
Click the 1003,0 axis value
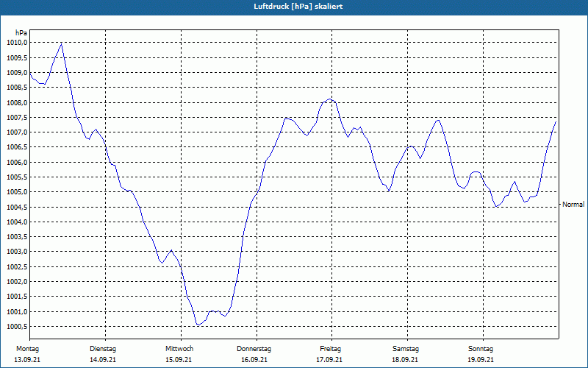[x=17, y=252]
